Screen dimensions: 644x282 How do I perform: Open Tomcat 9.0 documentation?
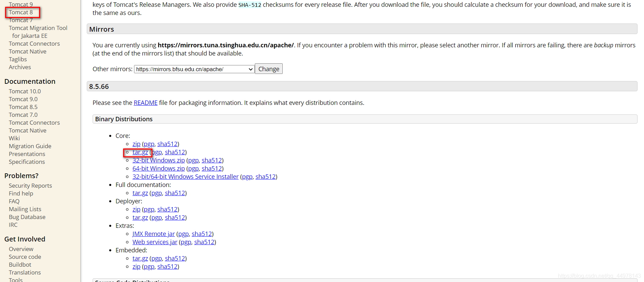pos(23,99)
